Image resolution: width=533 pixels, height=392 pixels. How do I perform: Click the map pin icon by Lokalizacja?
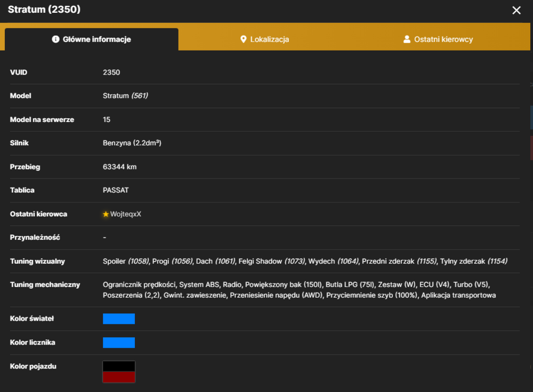(x=243, y=39)
